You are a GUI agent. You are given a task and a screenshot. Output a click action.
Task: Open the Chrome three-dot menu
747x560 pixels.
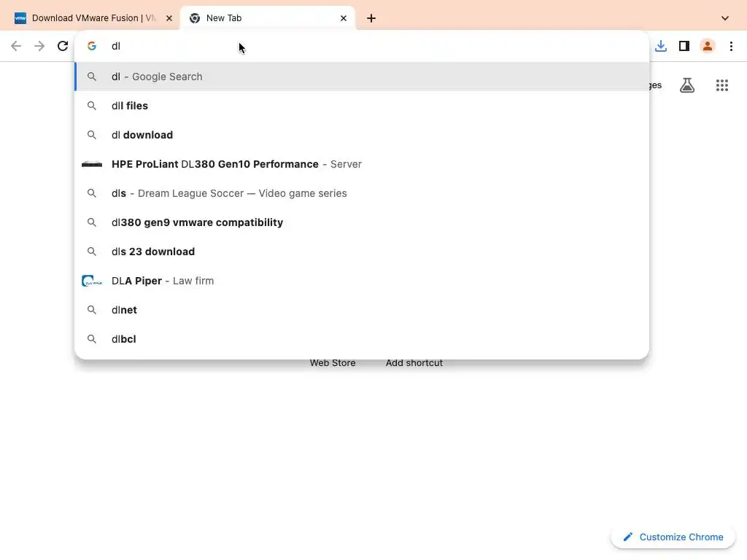pos(731,46)
